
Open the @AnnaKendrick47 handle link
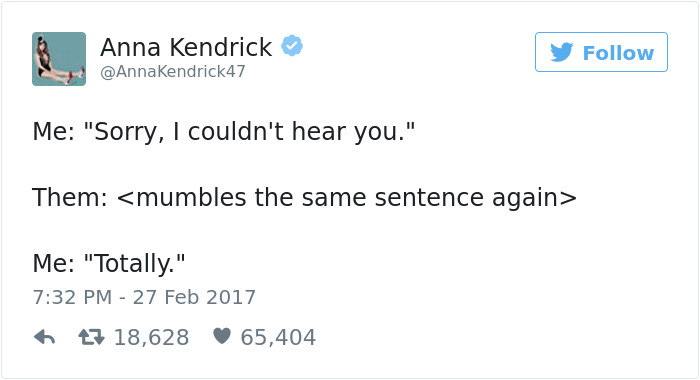pyautogui.click(x=173, y=71)
